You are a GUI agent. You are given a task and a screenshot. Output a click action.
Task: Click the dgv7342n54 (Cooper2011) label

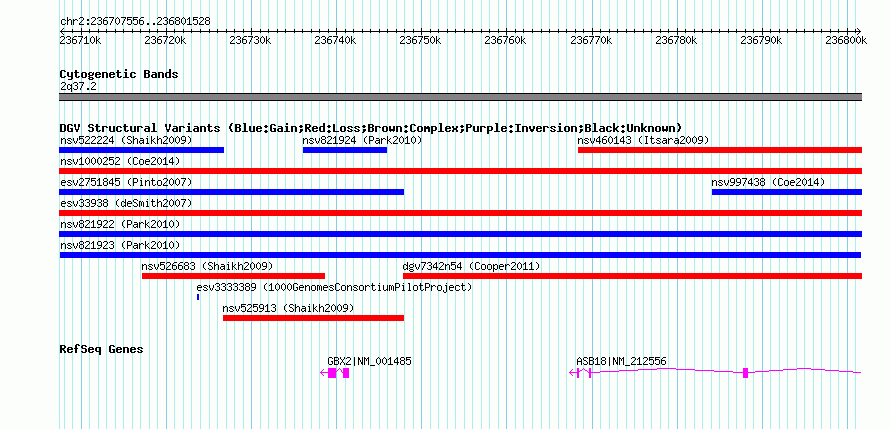pyautogui.click(x=471, y=266)
